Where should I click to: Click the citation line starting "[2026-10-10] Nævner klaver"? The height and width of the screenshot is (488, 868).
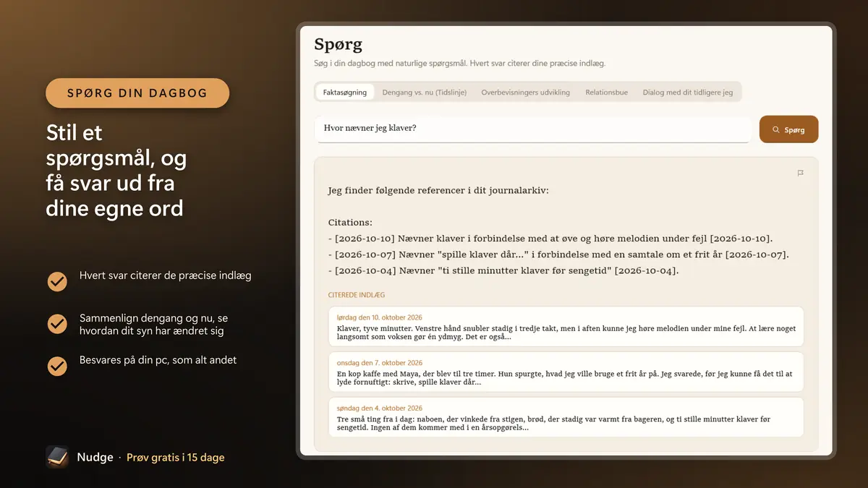[550, 239]
